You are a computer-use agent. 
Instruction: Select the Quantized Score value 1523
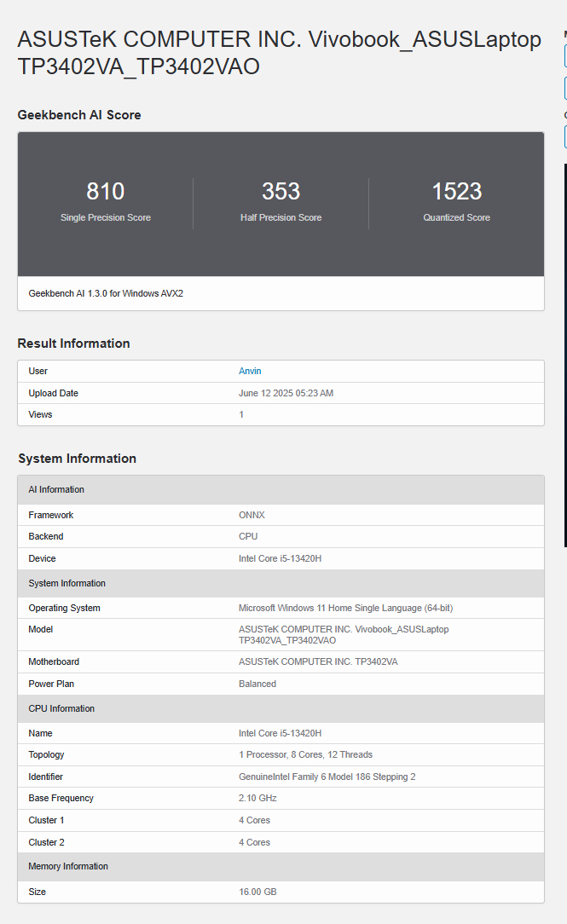(x=457, y=191)
